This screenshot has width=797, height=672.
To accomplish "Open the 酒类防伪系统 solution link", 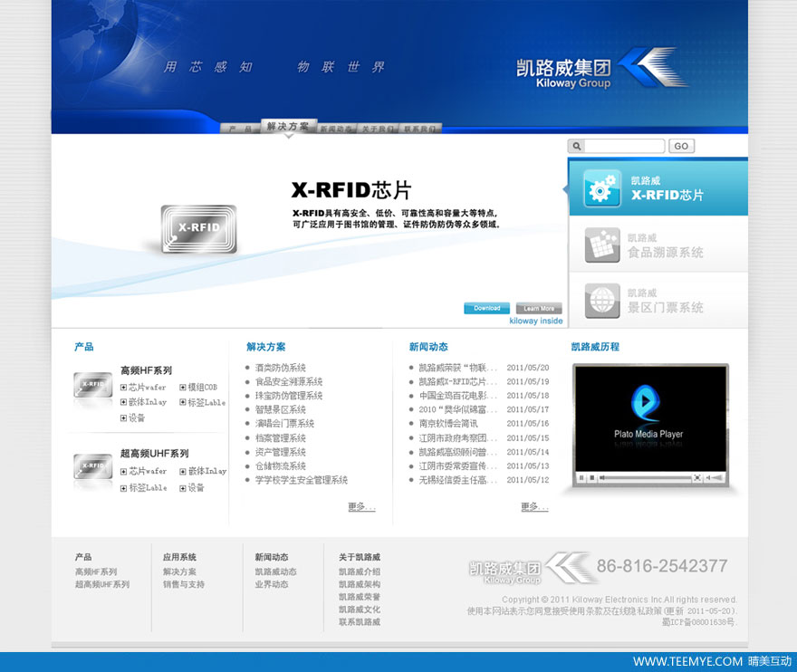I will coord(281,368).
